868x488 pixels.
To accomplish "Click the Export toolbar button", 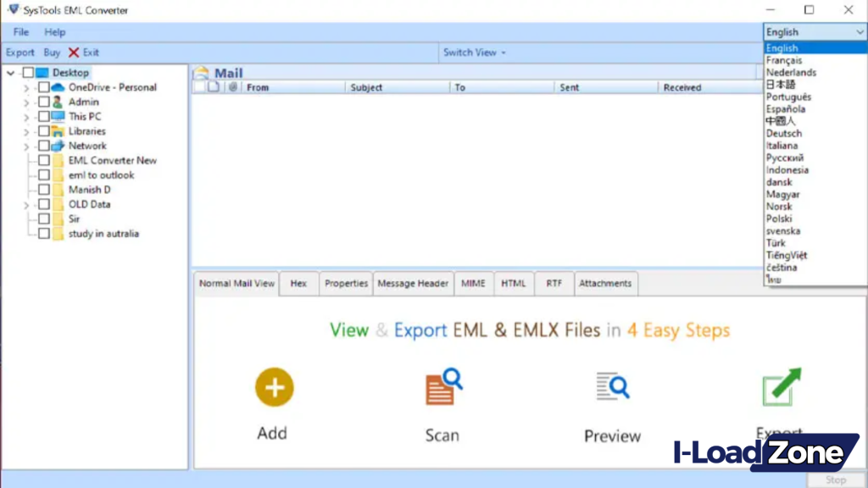I will [20, 53].
